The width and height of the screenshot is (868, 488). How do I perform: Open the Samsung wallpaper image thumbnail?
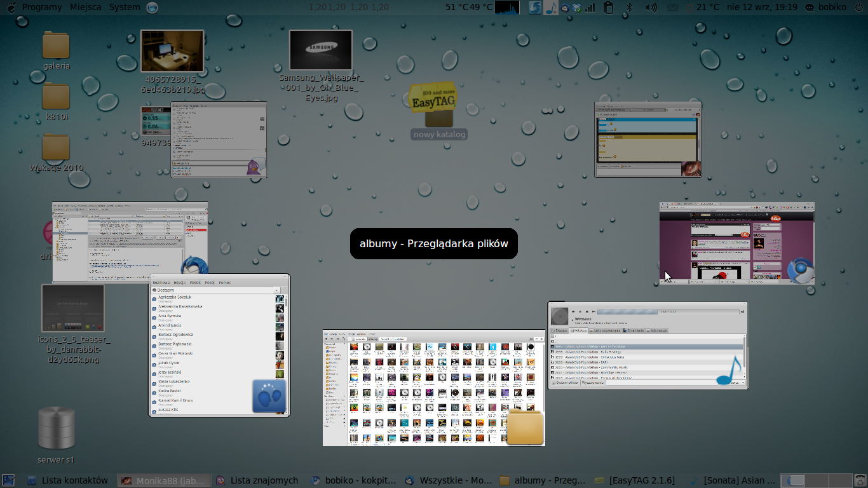pos(320,50)
